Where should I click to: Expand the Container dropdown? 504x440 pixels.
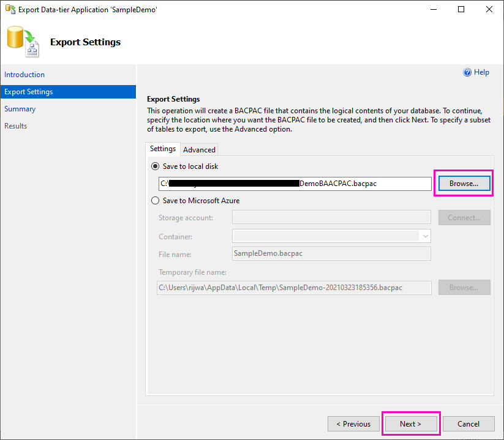[426, 236]
